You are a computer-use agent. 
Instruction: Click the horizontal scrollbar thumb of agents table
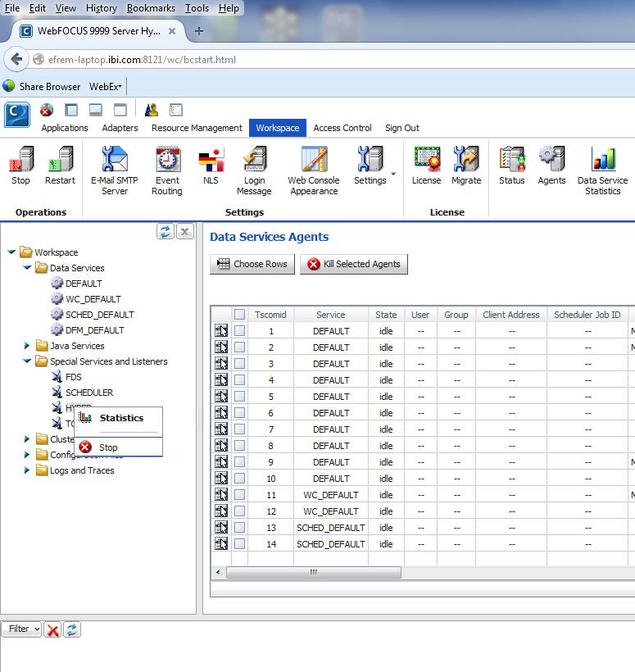[x=314, y=572]
